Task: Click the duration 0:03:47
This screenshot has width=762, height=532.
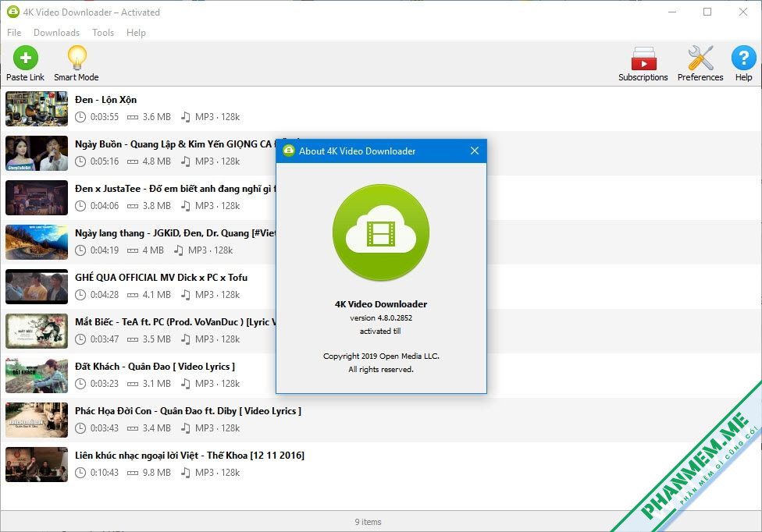Action: (x=105, y=339)
